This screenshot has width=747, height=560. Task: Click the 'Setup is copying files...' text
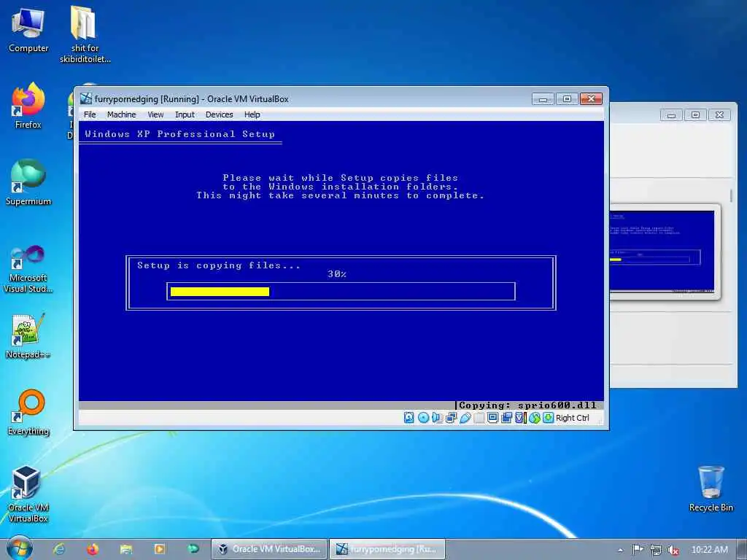click(x=219, y=265)
